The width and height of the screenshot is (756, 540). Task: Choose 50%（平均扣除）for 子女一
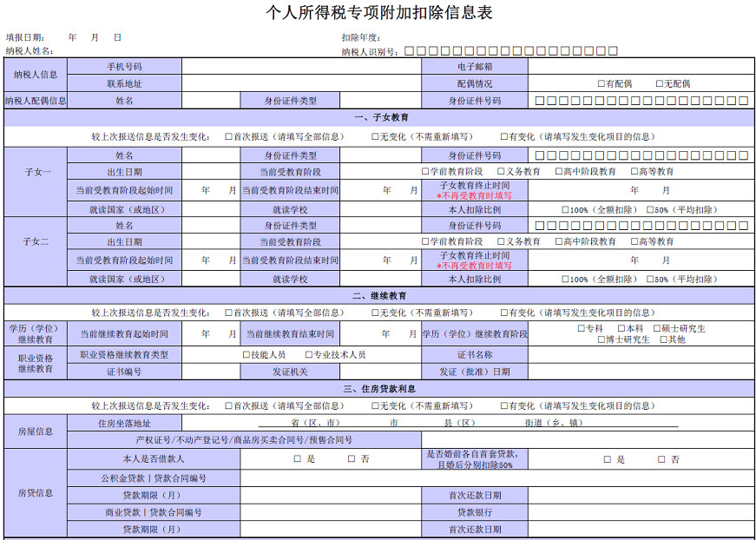650,210
